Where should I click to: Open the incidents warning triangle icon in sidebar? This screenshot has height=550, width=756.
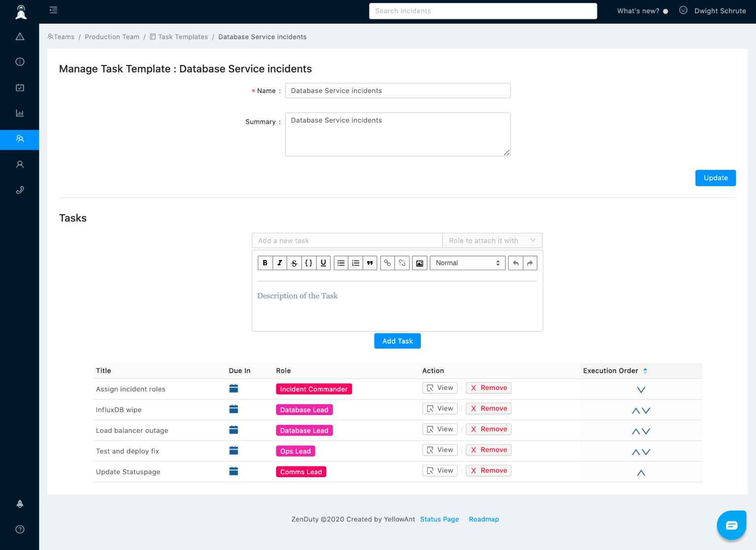coord(20,36)
